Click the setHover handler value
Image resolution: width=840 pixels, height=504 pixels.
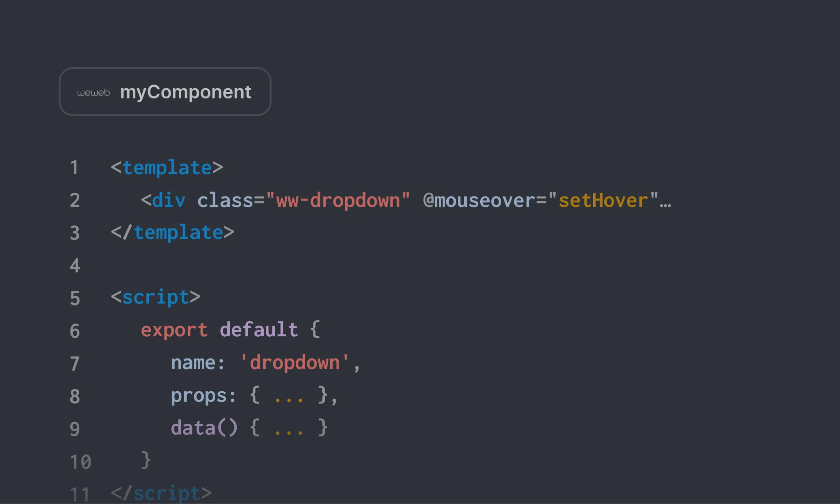point(603,201)
